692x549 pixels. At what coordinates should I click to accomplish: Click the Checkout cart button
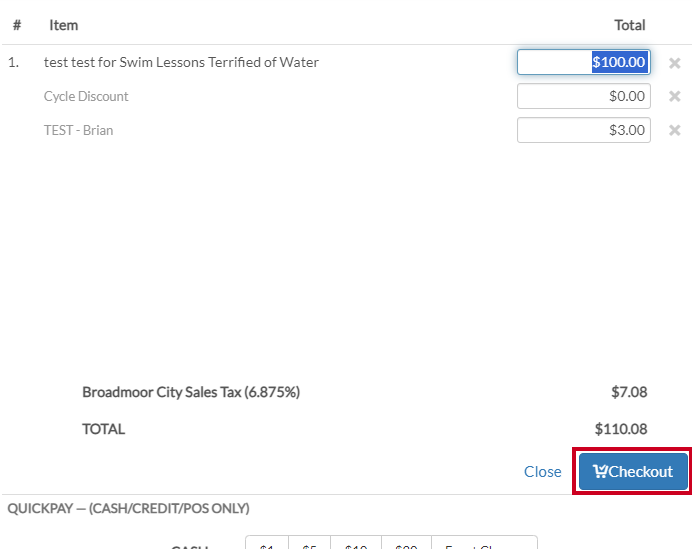[x=633, y=471]
